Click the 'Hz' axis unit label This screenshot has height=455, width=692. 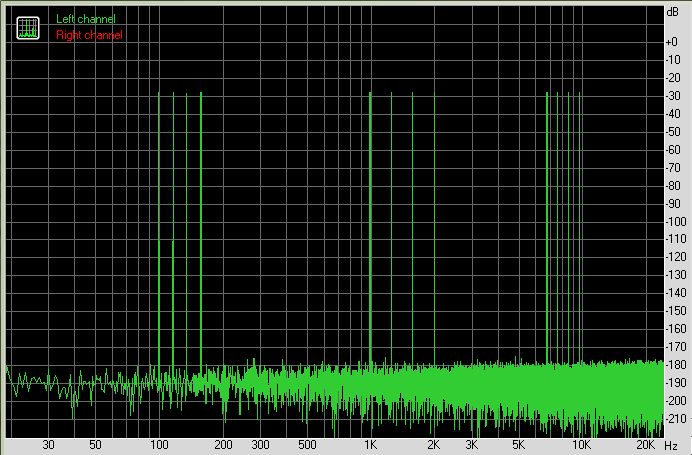pos(671,446)
